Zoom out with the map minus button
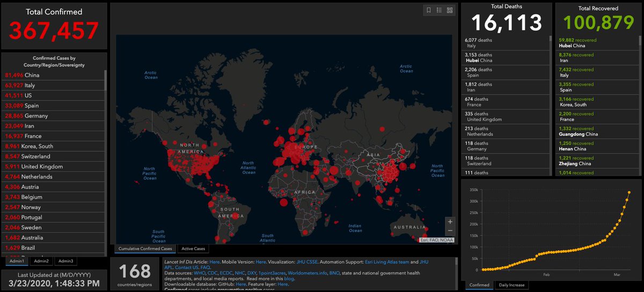The width and height of the screenshot is (644, 292). [x=450, y=231]
